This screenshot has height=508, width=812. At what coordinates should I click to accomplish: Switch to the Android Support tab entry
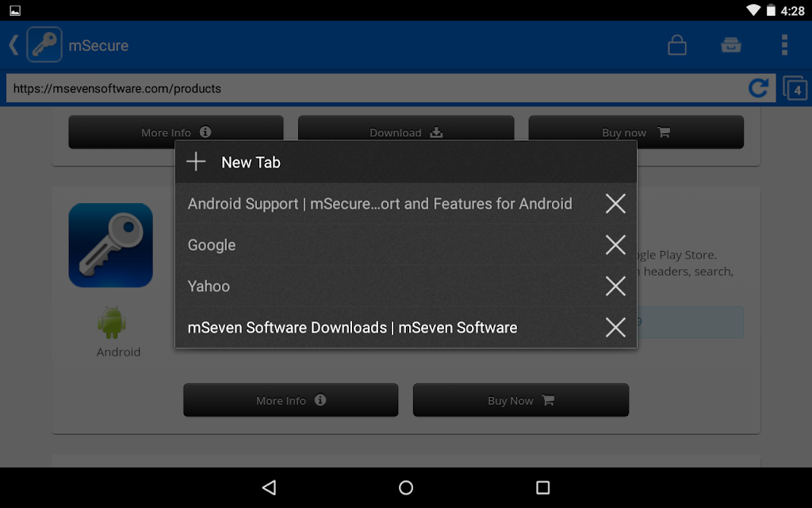(x=380, y=204)
